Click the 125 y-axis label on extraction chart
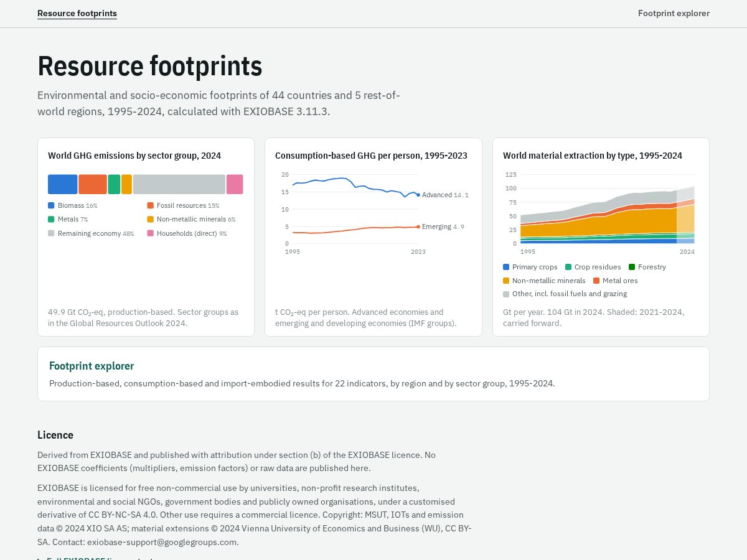 point(511,175)
